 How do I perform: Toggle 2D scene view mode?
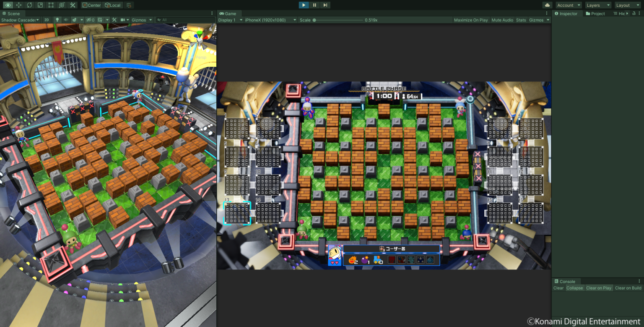47,20
